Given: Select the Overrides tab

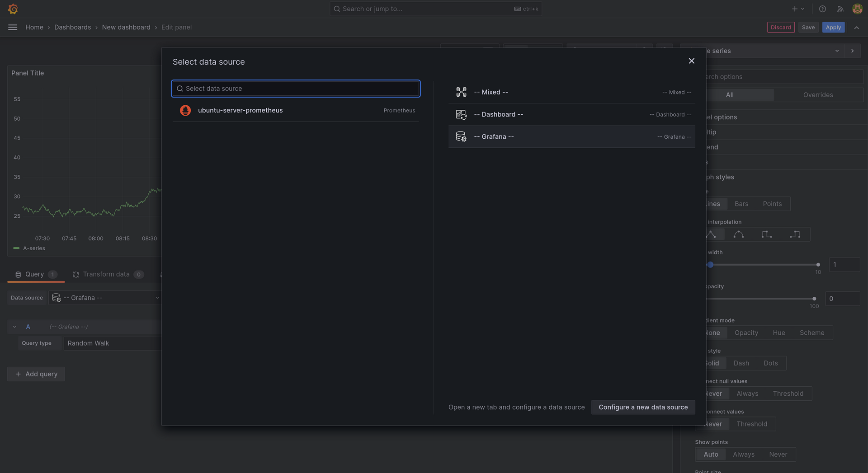Looking at the screenshot, I should point(818,95).
